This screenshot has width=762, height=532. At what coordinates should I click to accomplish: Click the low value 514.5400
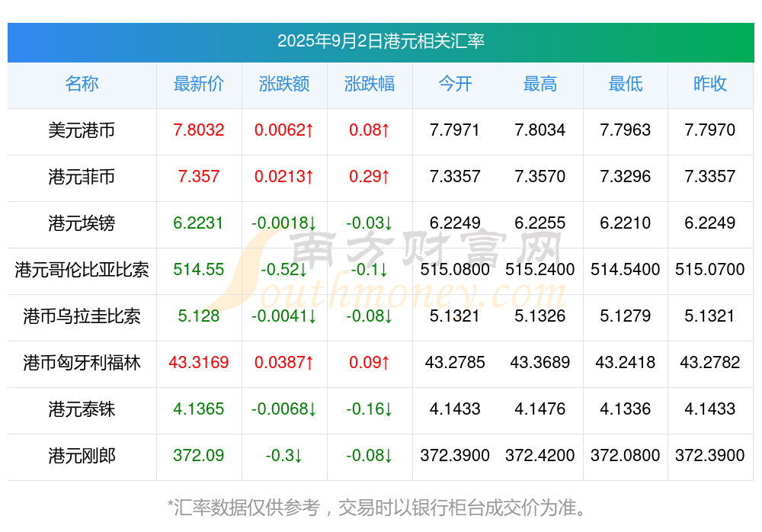click(626, 269)
